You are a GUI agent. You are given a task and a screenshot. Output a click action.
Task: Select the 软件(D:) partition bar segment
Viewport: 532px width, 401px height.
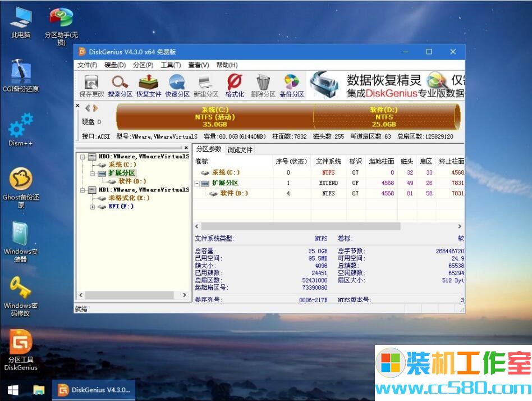tap(387, 117)
